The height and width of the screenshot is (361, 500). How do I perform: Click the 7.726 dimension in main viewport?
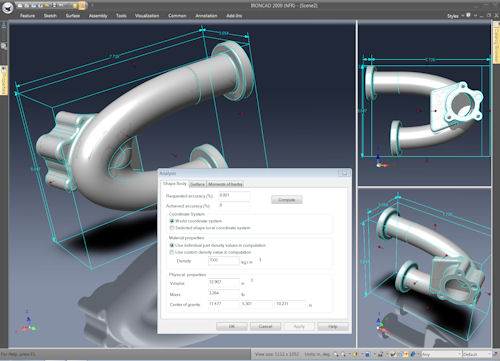[x=114, y=56]
